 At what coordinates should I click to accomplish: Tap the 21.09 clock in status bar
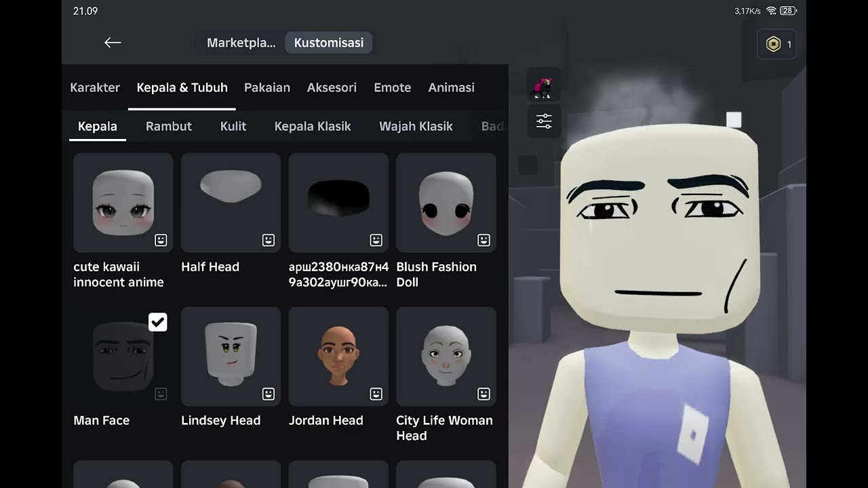(85, 11)
